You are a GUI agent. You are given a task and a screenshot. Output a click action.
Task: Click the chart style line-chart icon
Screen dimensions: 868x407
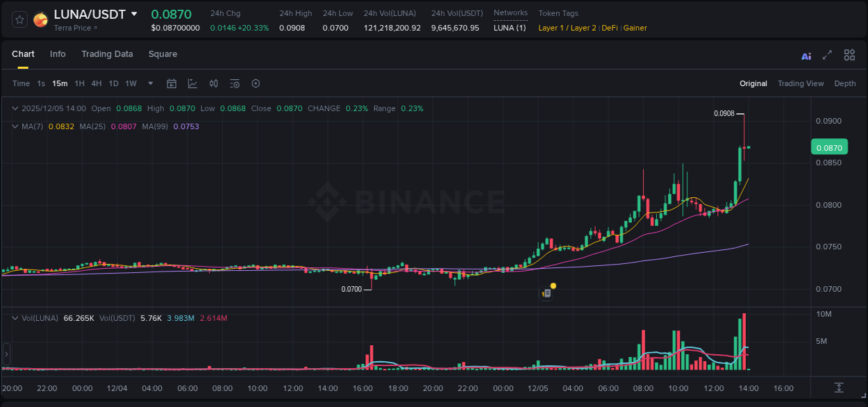[x=192, y=83]
